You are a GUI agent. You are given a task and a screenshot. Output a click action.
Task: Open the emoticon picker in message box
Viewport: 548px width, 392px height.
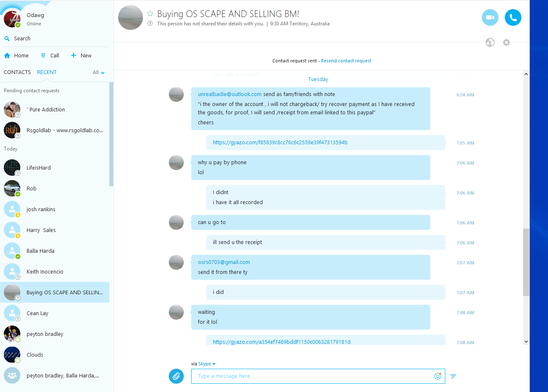pyautogui.click(x=437, y=376)
